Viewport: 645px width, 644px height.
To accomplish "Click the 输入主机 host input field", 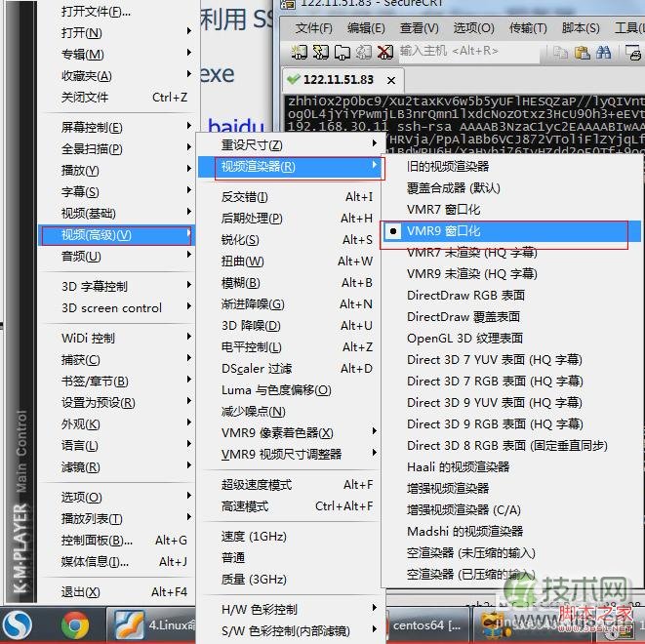I will click(459, 52).
